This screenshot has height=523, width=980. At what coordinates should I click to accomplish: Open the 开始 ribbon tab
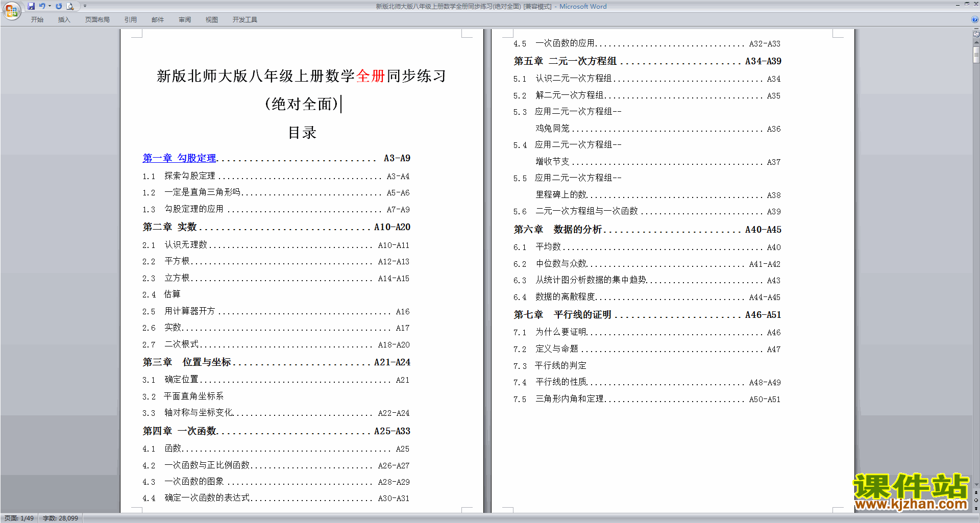pyautogui.click(x=37, y=19)
